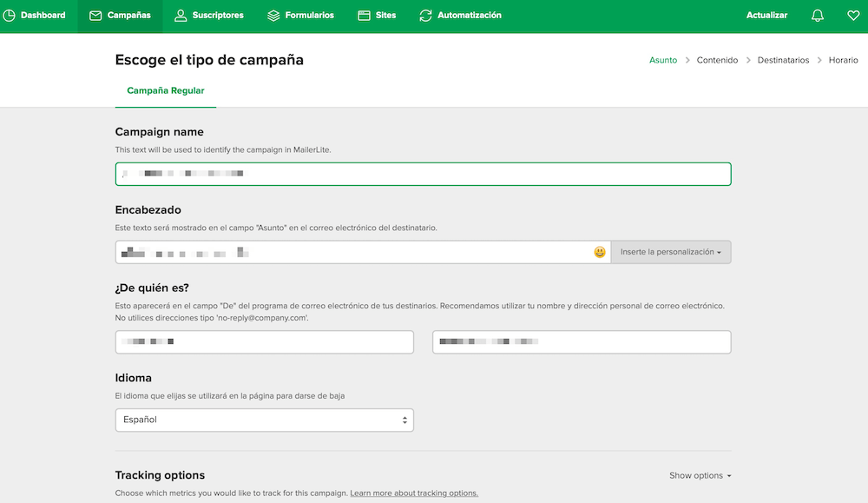Open Learn more about tracking options link
The width and height of the screenshot is (868, 503).
point(414,493)
